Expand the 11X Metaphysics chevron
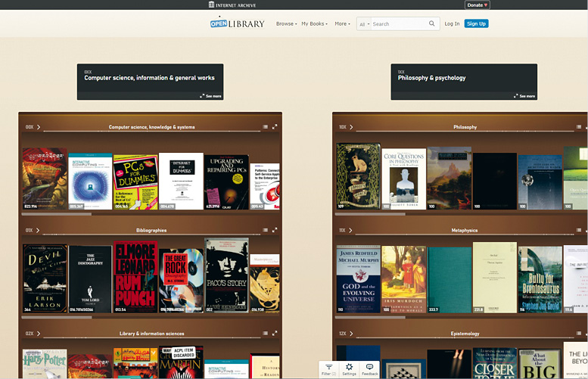The height and width of the screenshot is (379, 588). point(350,230)
